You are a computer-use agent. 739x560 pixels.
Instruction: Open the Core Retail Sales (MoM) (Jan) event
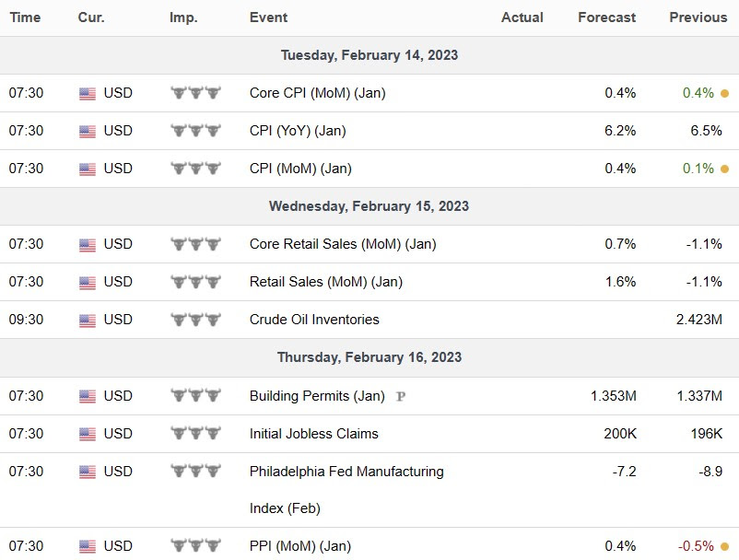click(x=343, y=244)
